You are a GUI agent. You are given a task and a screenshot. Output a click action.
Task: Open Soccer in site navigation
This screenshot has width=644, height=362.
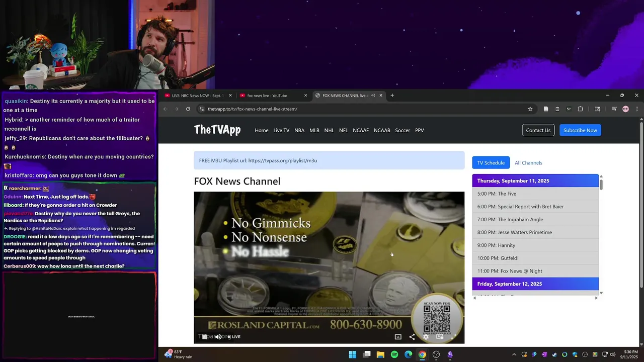pyautogui.click(x=403, y=130)
